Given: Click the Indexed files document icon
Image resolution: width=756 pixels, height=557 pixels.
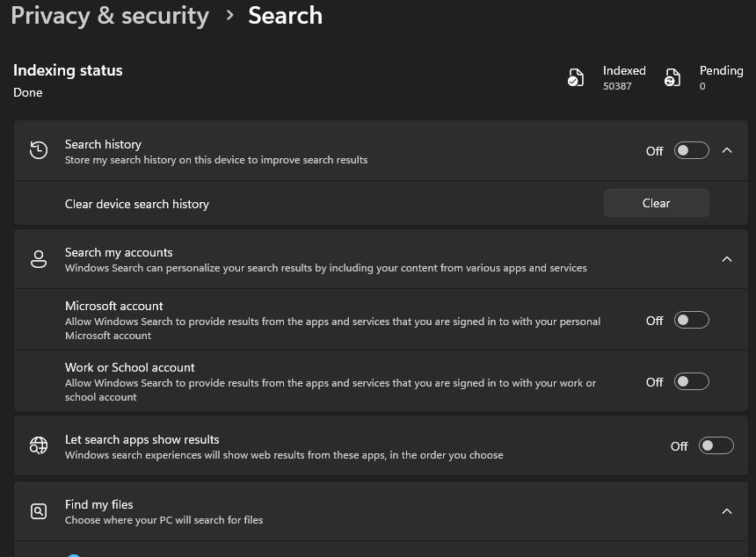Looking at the screenshot, I should click(576, 78).
